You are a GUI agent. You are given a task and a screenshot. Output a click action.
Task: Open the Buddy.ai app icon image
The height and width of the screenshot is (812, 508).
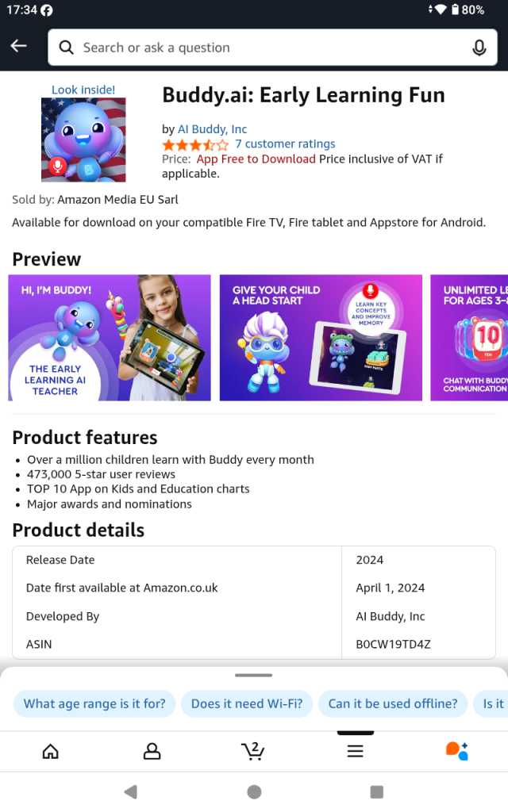coord(83,140)
